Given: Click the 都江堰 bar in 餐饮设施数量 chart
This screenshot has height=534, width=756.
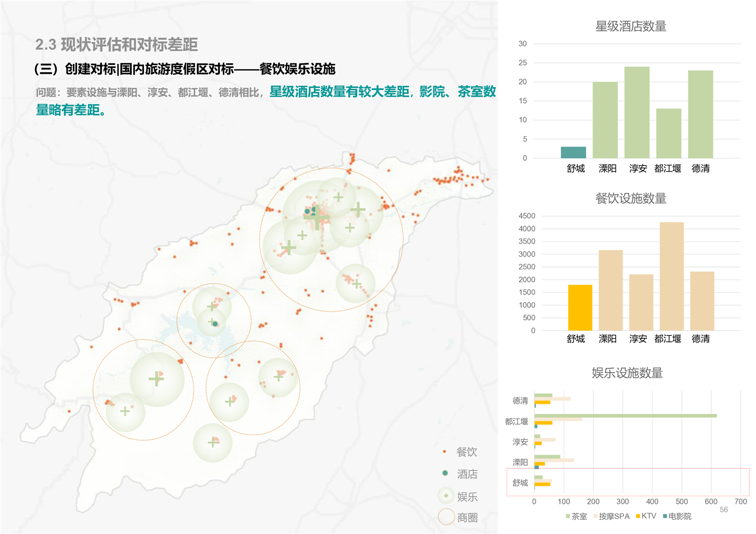Looking at the screenshot, I should (671, 276).
